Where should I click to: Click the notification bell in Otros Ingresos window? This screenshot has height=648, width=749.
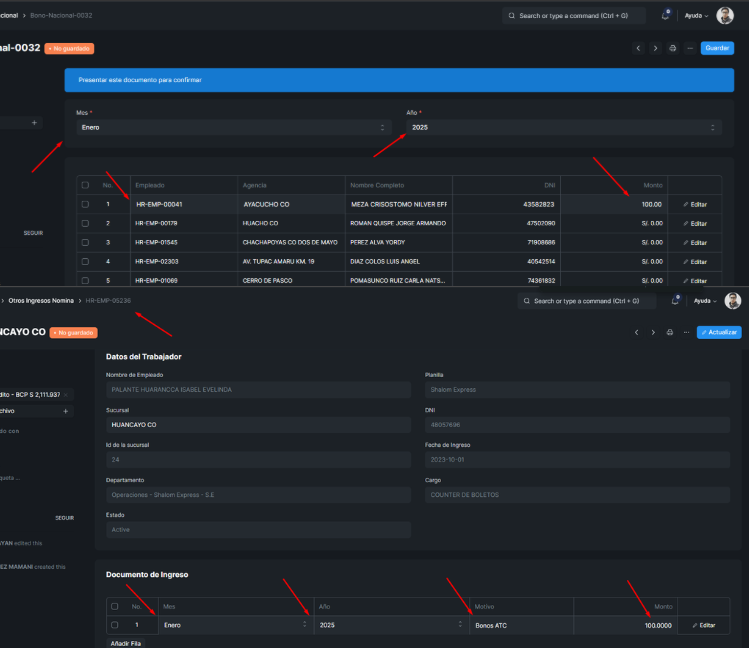click(675, 300)
